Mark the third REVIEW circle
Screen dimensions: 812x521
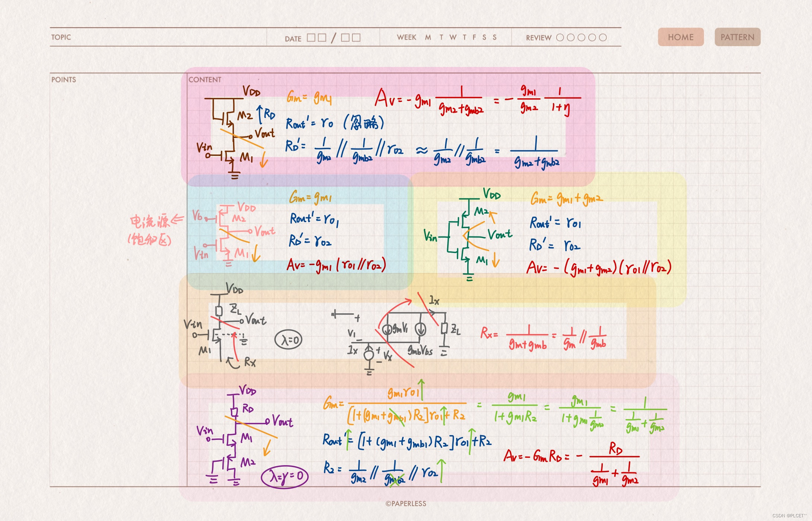(581, 38)
